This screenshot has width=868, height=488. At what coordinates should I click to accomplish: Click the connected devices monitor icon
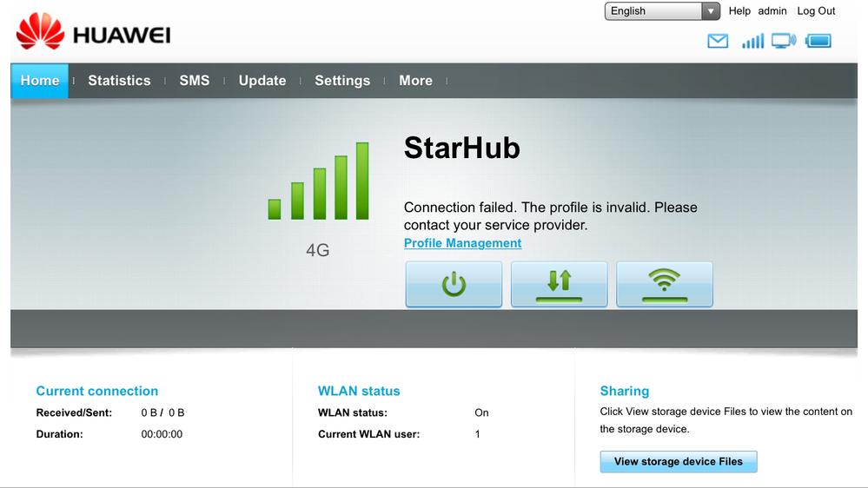784,41
